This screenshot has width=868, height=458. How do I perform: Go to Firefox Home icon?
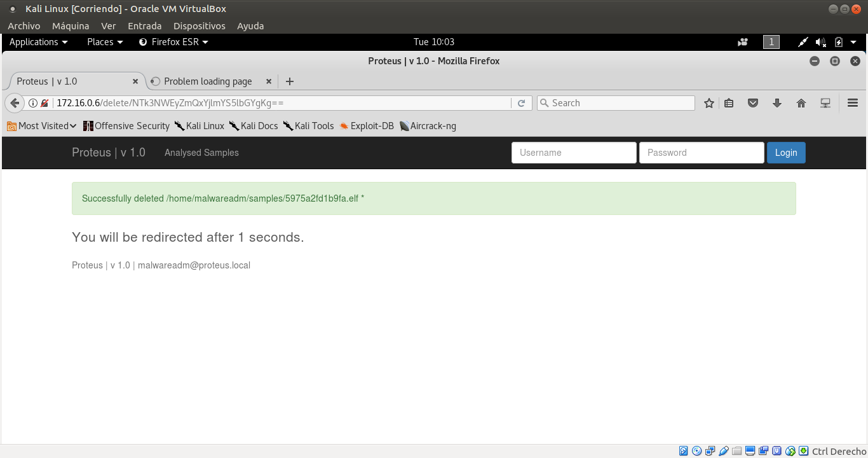pyautogui.click(x=801, y=103)
